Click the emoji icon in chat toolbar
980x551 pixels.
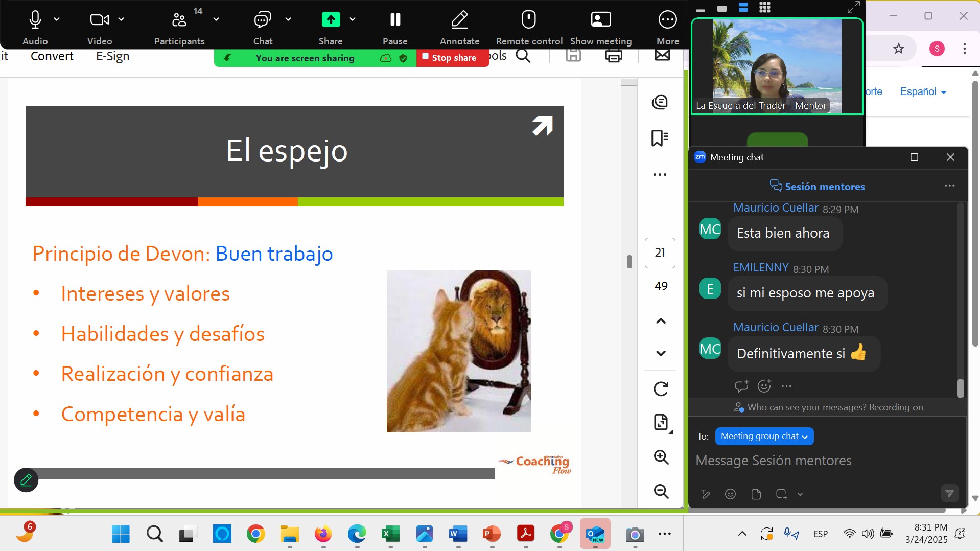[730, 494]
